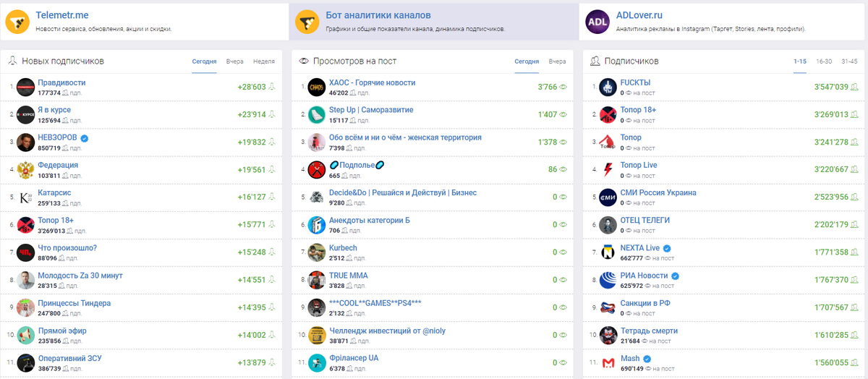Open the ХАОС - Горячие новости avatar

[x=317, y=88]
